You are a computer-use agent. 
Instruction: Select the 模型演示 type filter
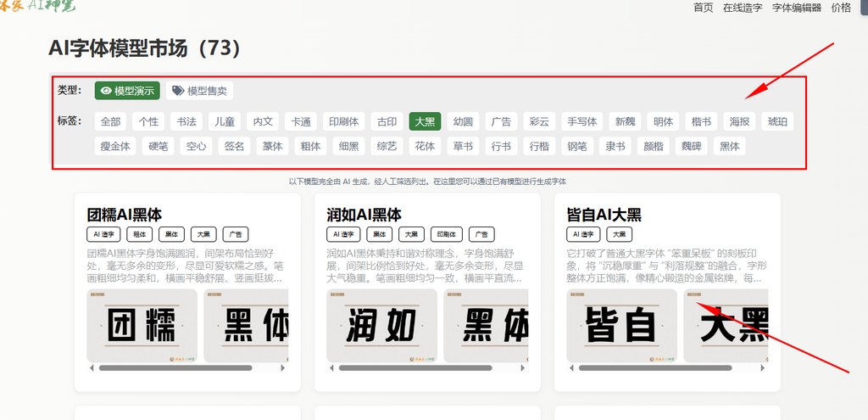[127, 91]
